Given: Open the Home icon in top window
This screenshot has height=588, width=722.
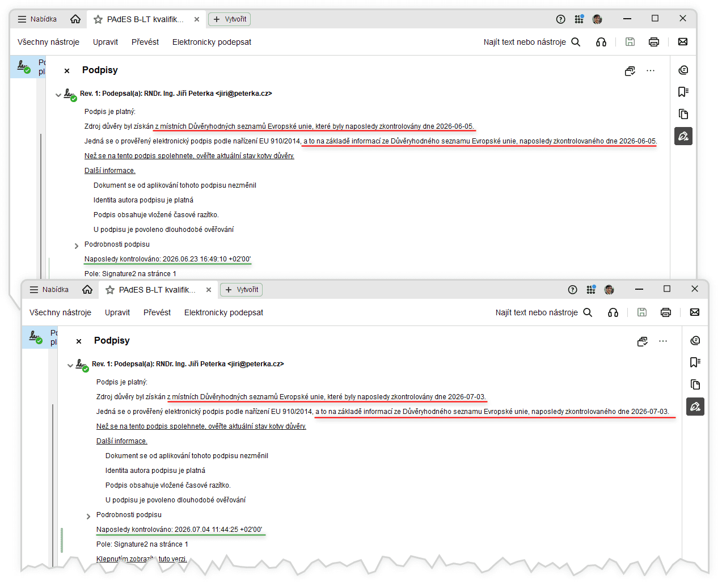Looking at the screenshot, I should [75, 19].
